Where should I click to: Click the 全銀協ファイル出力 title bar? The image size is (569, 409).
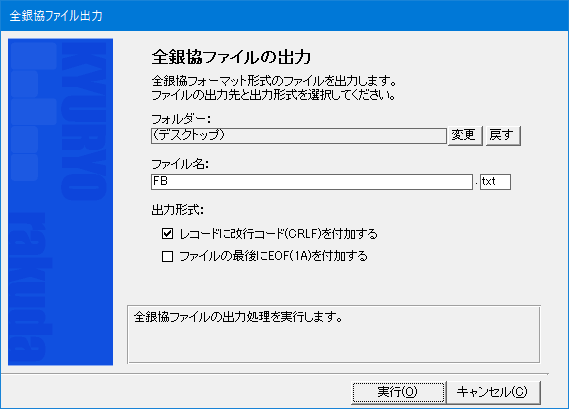284,16
